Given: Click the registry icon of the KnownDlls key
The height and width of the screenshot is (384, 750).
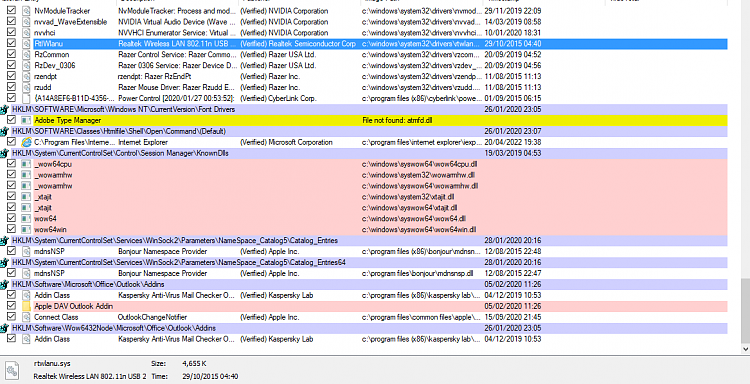Looking at the screenshot, I should pyautogui.click(x=5, y=154).
